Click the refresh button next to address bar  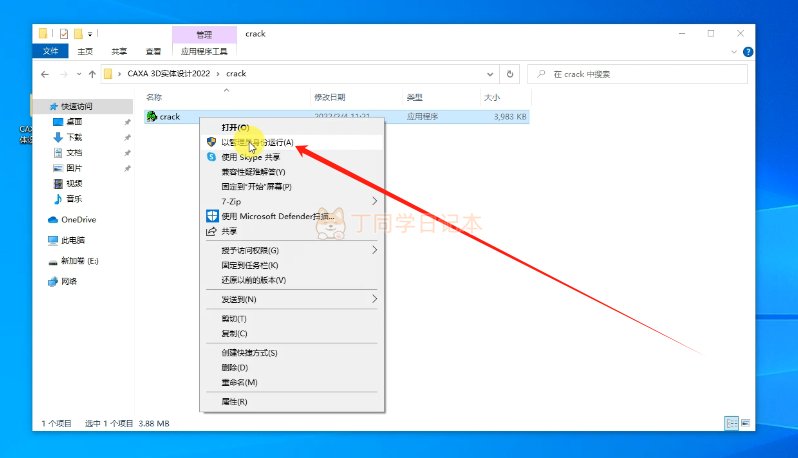[x=510, y=74]
